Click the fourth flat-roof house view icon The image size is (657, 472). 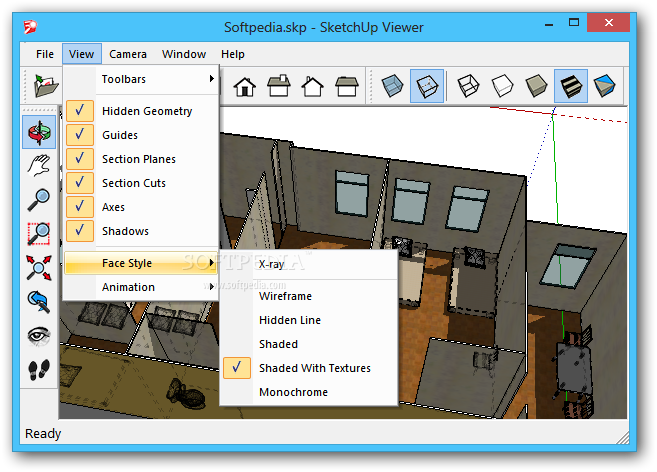pyautogui.click(x=347, y=86)
